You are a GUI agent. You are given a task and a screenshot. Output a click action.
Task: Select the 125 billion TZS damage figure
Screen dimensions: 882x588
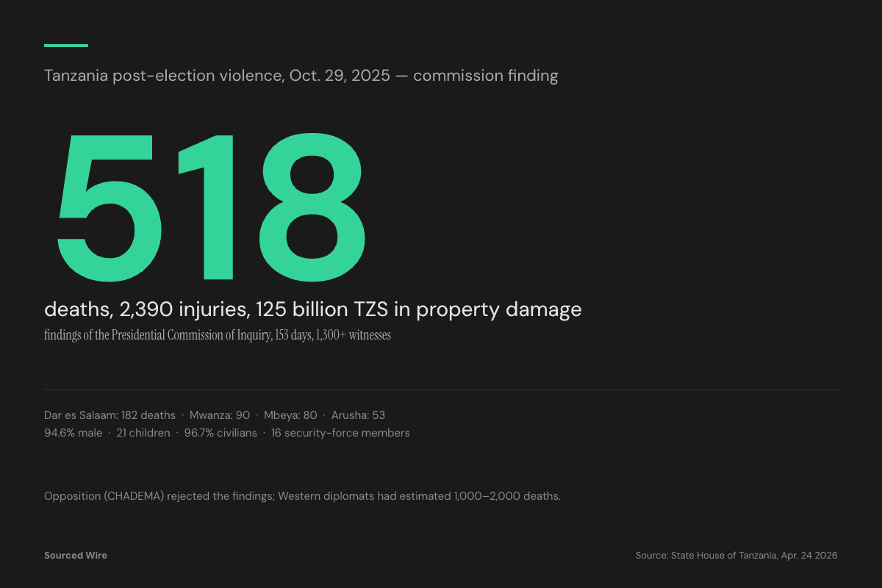coord(323,309)
